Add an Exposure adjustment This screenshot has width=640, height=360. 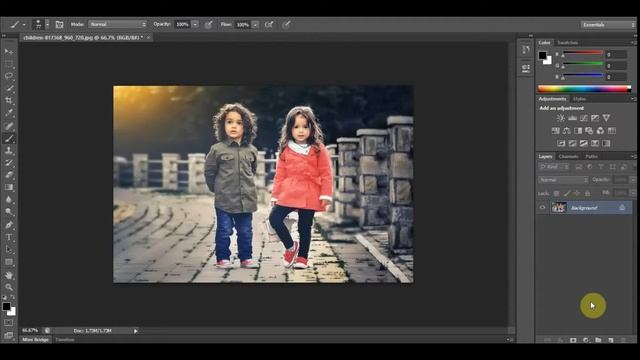pyautogui.click(x=595, y=118)
